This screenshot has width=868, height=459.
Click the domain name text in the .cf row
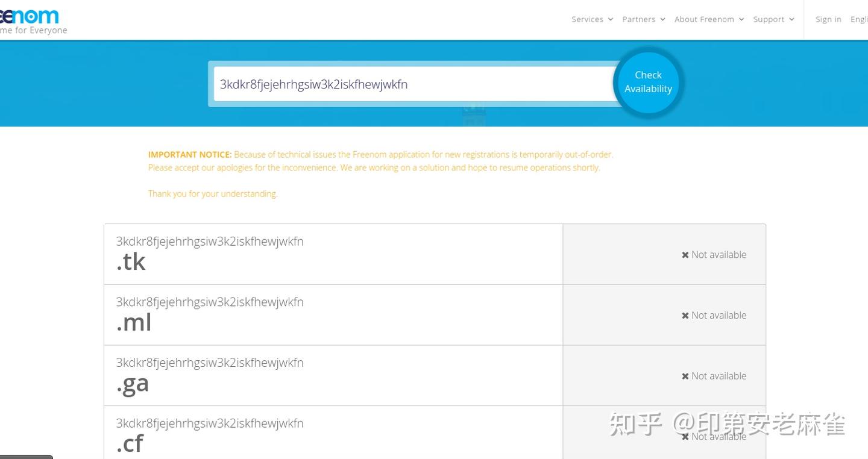[210, 423]
